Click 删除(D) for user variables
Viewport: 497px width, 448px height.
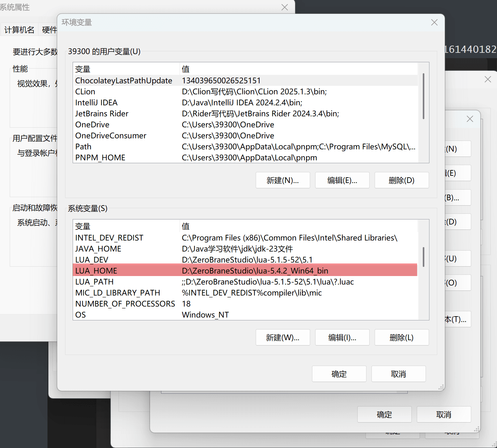401,180
